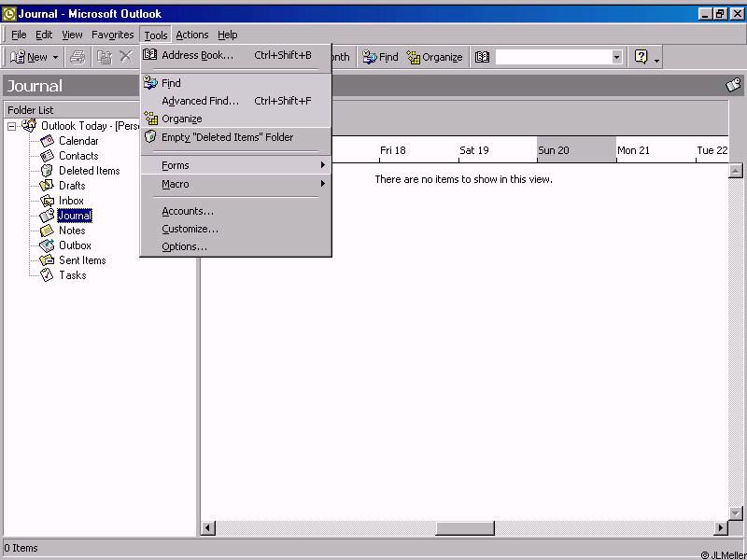Choose Options... in Tools menu

(x=236, y=246)
